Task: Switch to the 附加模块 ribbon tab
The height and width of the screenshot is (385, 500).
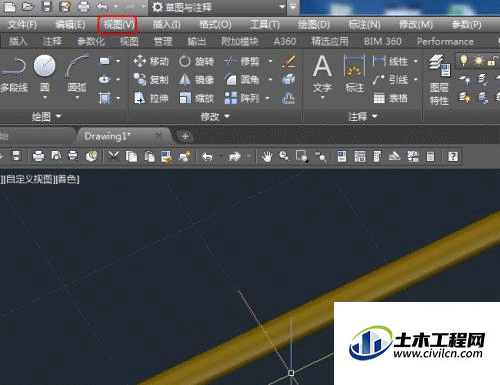Action: (240, 42)
